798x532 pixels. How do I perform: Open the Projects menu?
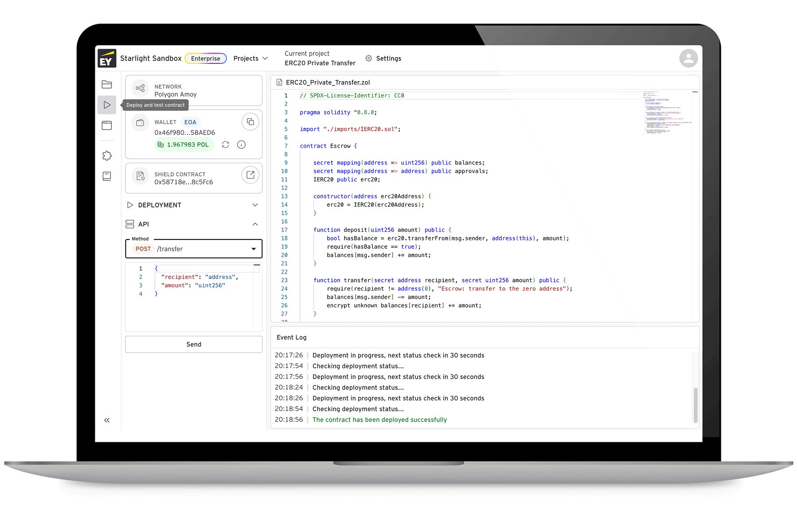[x=250, y=59]
